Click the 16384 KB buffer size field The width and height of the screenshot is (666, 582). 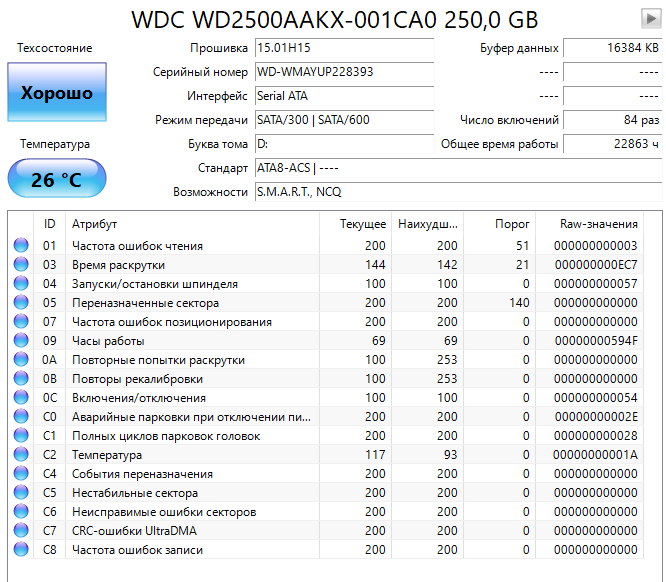pyautogui.click(x=612, y=48)
